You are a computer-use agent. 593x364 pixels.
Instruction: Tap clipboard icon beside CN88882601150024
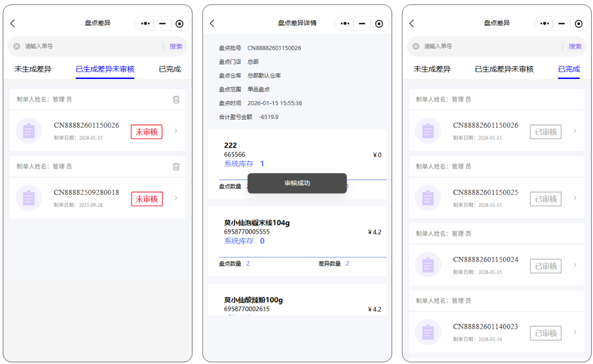428,265
